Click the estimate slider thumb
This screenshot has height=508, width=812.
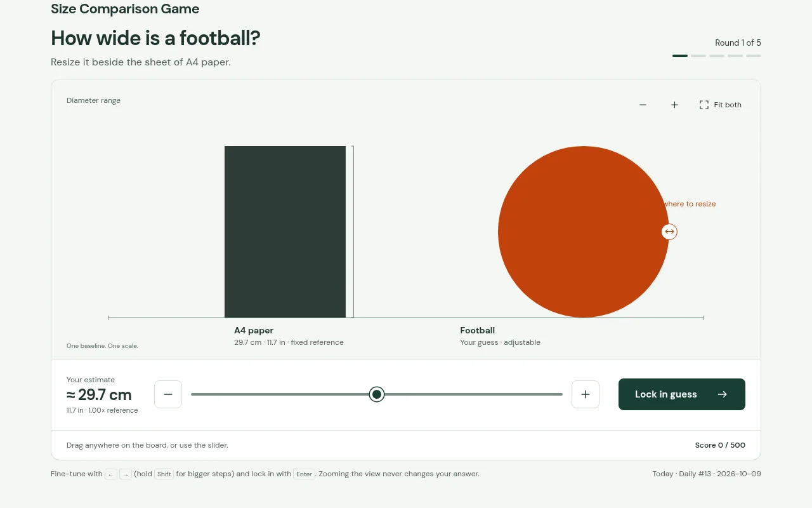(x=377, y=394)
